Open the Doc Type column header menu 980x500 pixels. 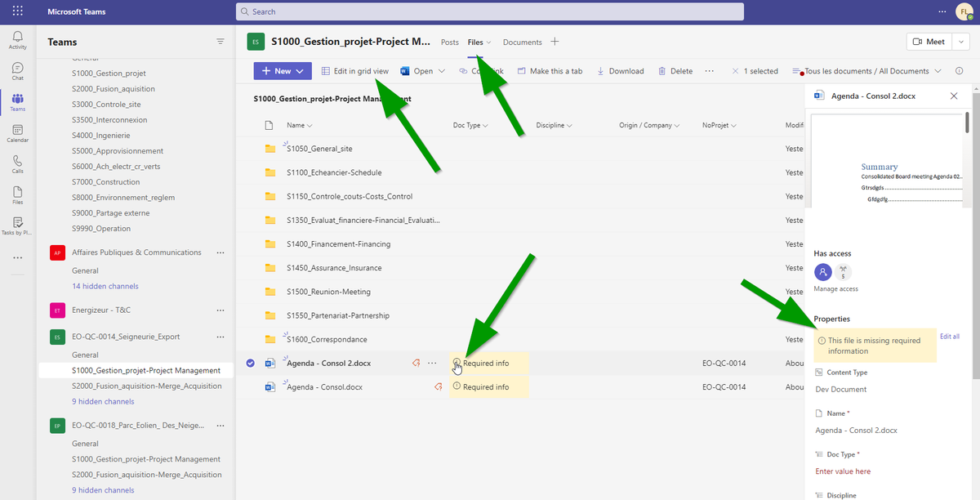(x=470, y=126)
